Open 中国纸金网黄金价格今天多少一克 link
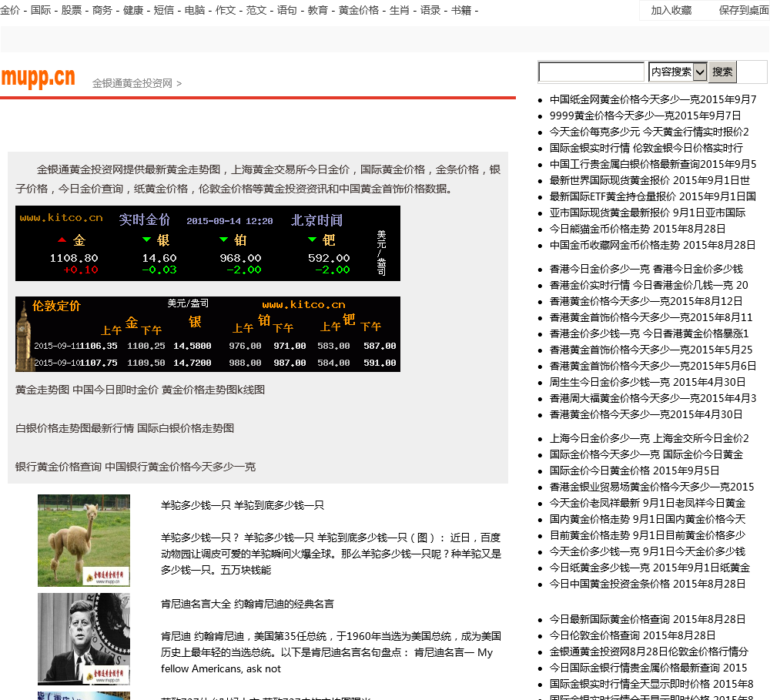Screen dimensions: 770x700 pos(653,99)
